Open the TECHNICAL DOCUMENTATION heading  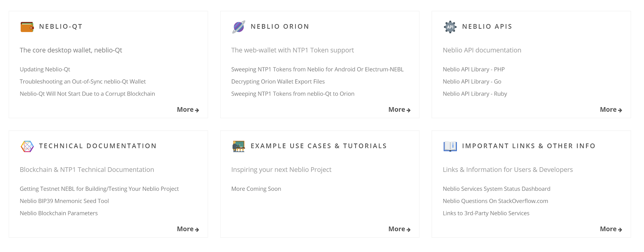(98, 146)
